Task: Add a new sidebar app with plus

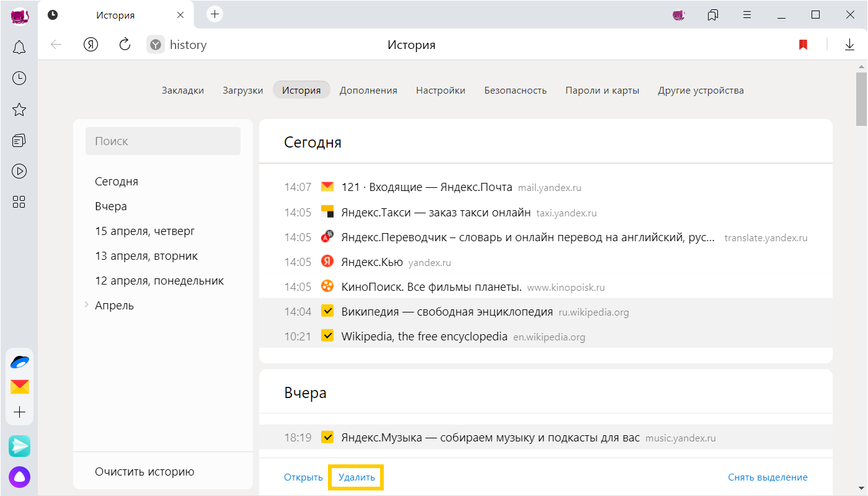Action: point(20,412)
